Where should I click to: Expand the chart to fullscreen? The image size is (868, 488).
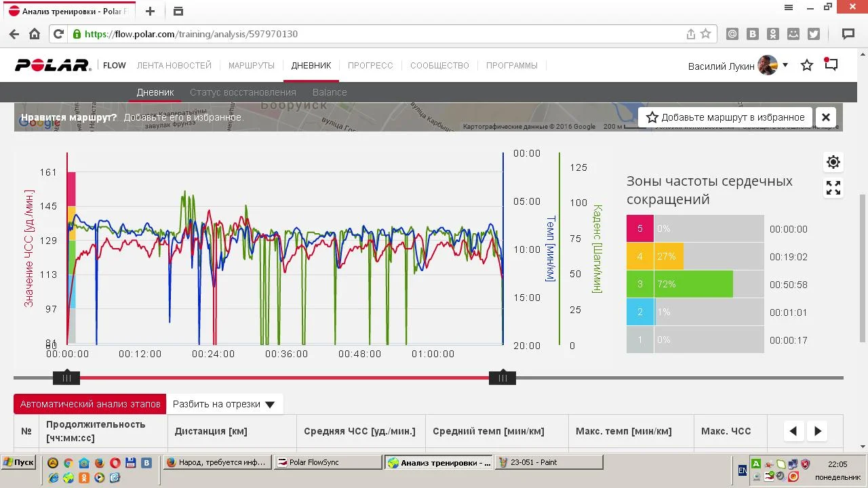(833, 188)
